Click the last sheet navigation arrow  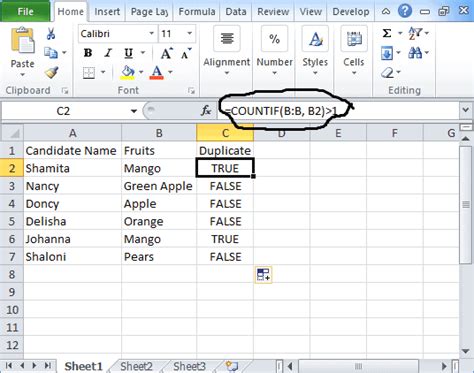(48, 366)
